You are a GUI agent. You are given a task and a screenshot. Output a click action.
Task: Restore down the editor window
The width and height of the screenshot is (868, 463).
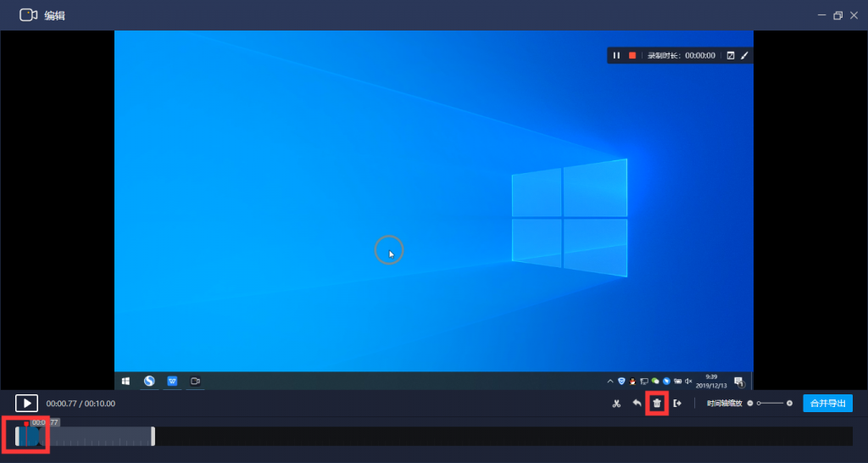click(x=838, y=15)
